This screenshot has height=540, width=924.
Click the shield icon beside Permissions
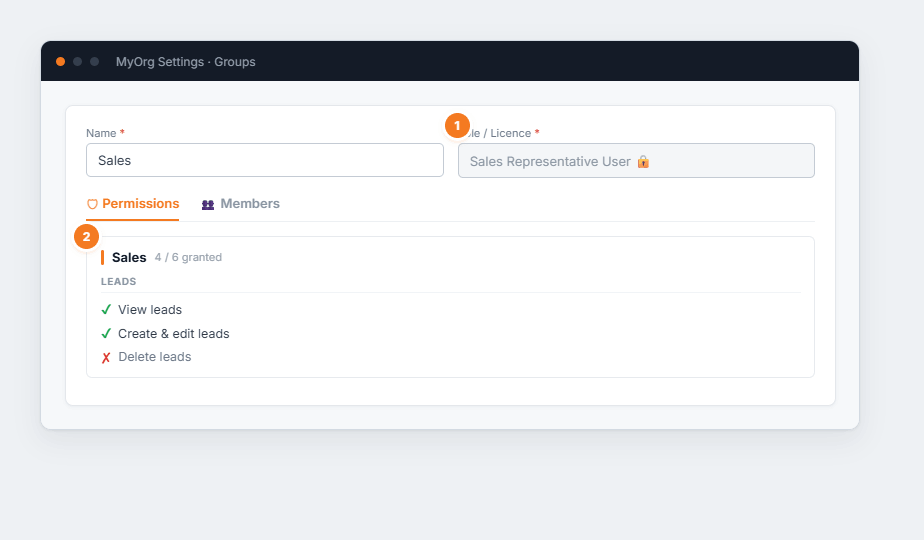(x=92, y=204)
